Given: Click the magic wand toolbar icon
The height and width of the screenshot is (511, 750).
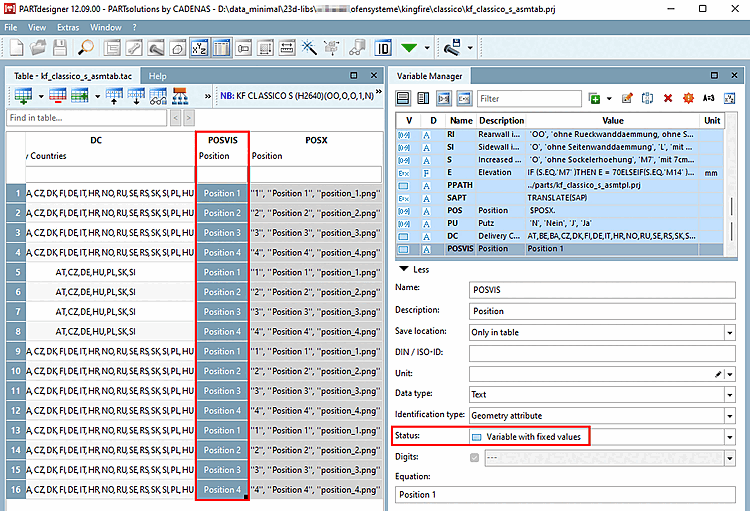Looking at the screenshot, I should pyautogui.click(x=309, y=47).
